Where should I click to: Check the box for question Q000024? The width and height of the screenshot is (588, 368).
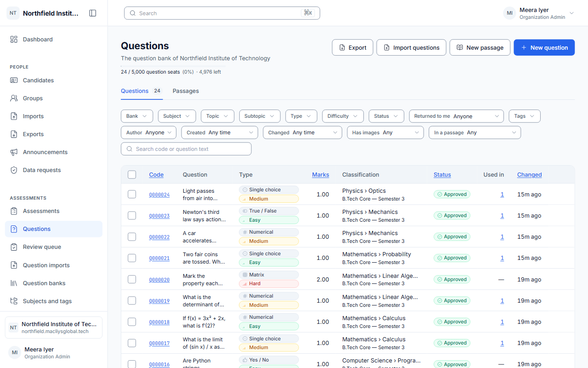(132, 195)
